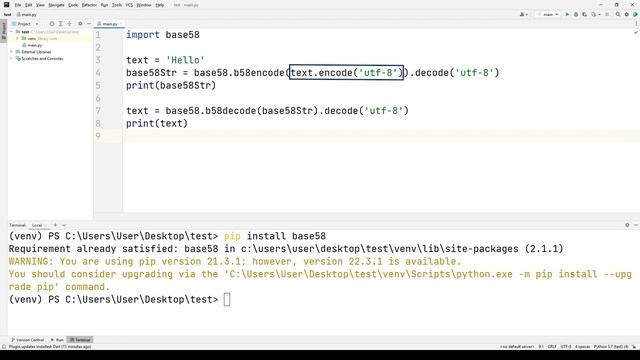
Task: Click Python interpreter in status bar
Action: 611,347
